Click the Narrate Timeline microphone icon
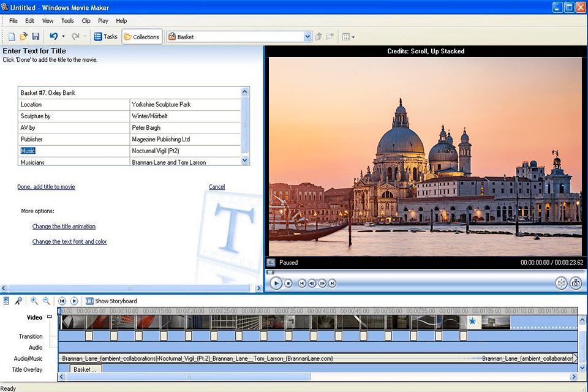This screenshot has width=588, height=392. 18,301
